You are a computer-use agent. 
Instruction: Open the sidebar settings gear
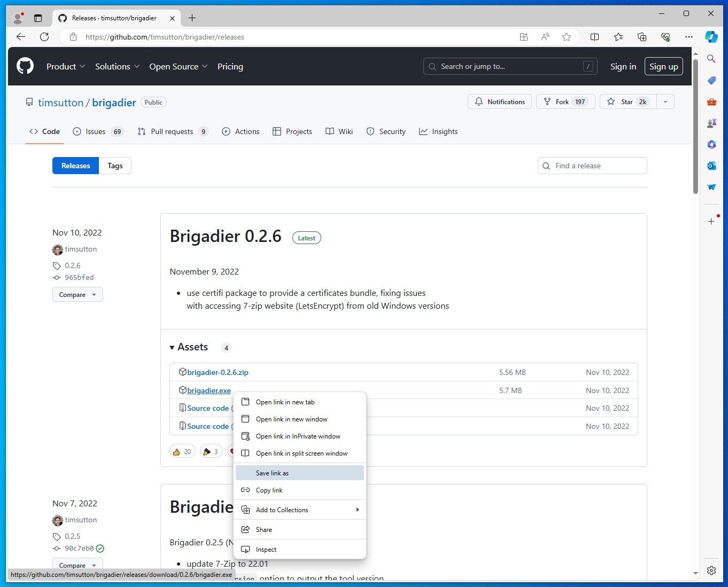[711, 570]
